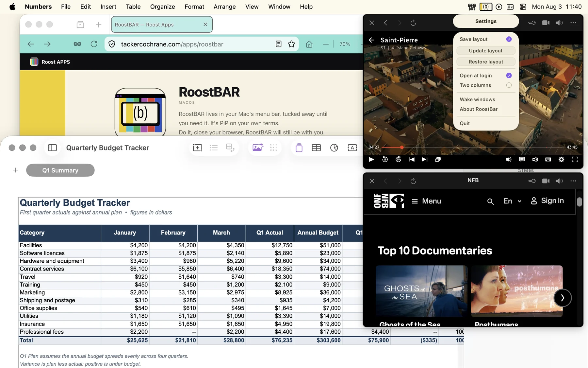Toggle the Open at login checkbox
This screenshot has height=368, width=588.
(509, 76)
